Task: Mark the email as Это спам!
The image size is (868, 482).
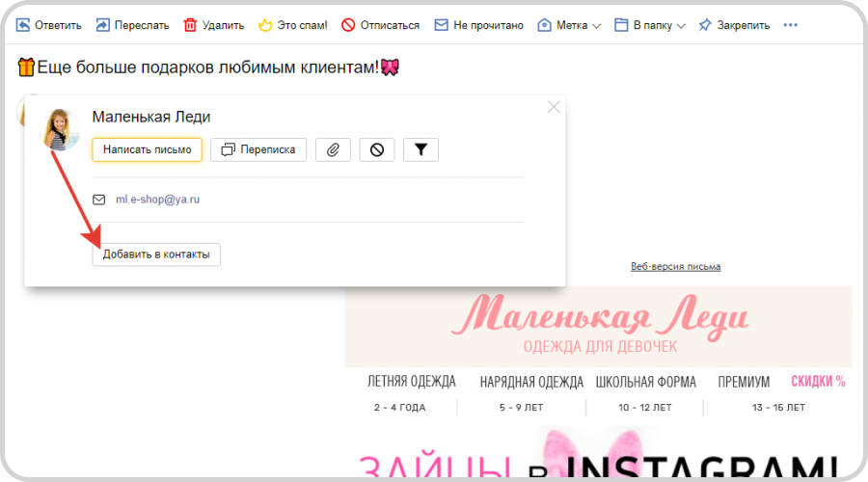Action: tap(291, 25)
